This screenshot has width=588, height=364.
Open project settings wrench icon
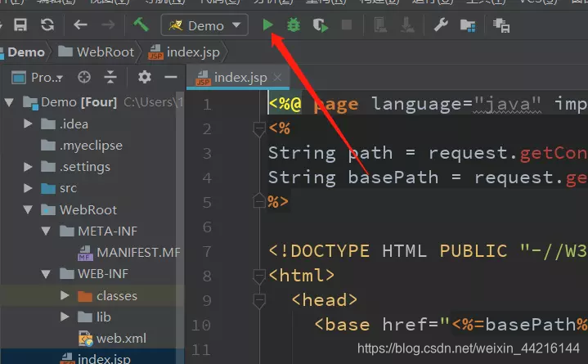click(441, 25)
